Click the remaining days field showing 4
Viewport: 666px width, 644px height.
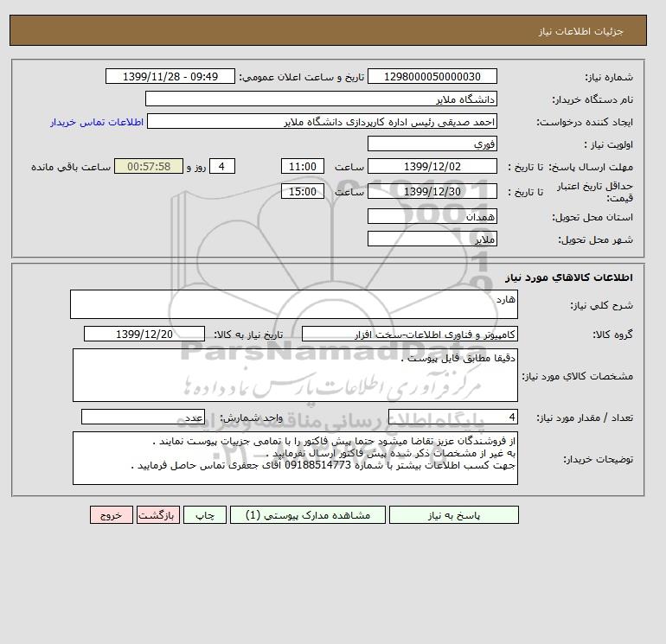click(221, 167)
